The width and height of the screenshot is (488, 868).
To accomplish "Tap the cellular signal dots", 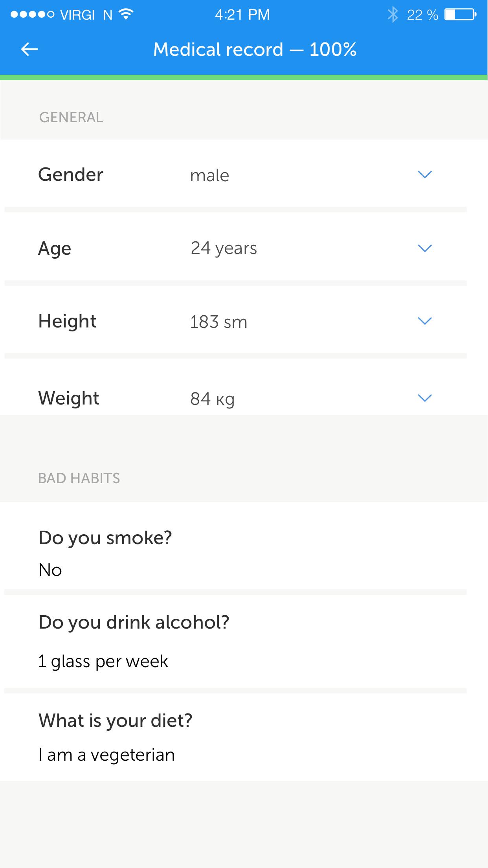I will click(33, 15).
